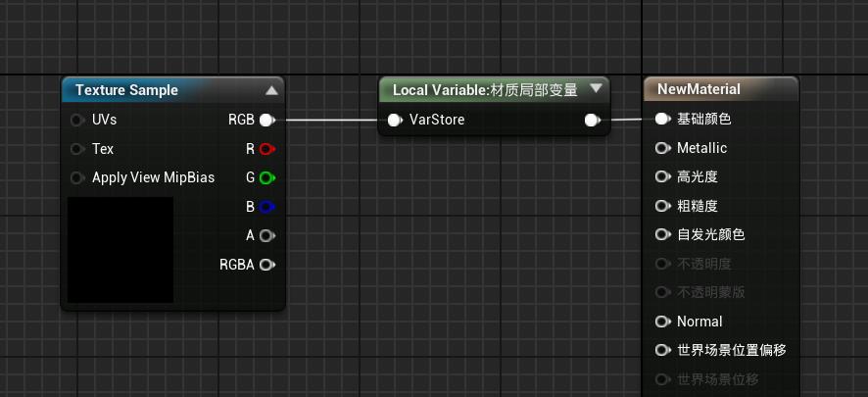Click the Local Variable node output pin
The image size is (868, 397).
click(x=593, y=120)
